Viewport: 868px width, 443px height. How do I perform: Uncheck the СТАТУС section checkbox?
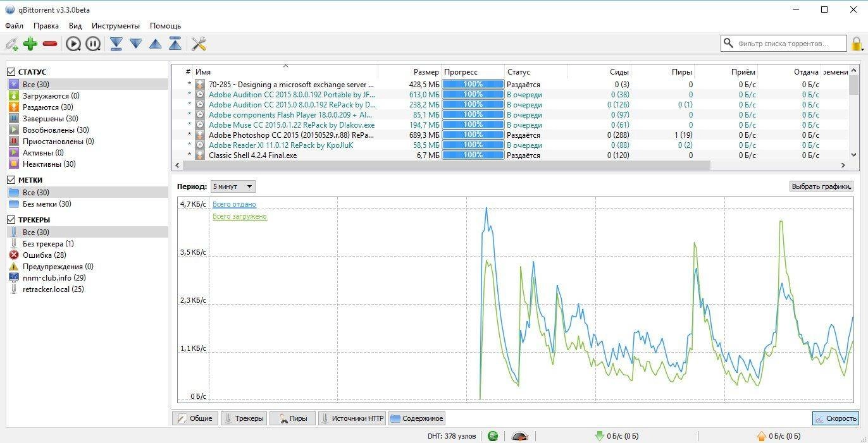point(11,72)
